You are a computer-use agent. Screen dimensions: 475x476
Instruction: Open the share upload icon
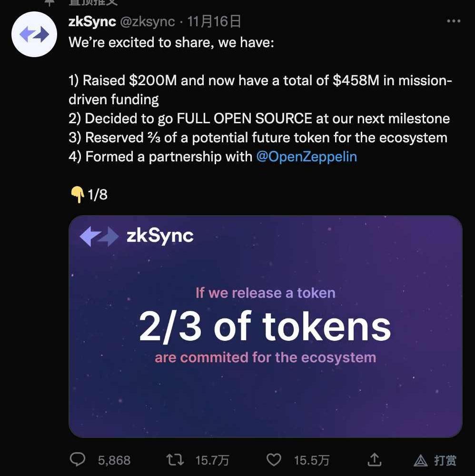coord(375,459)
